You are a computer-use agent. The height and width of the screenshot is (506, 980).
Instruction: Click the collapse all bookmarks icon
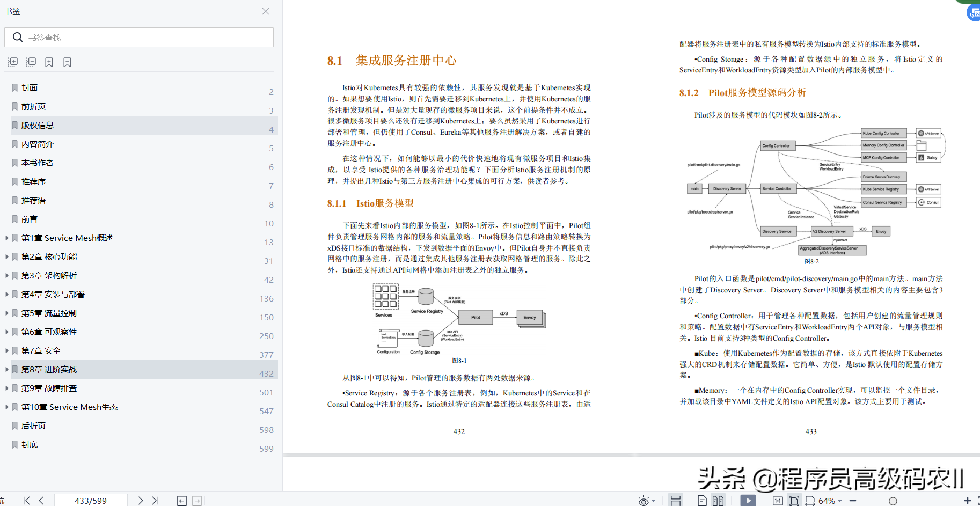31,62
